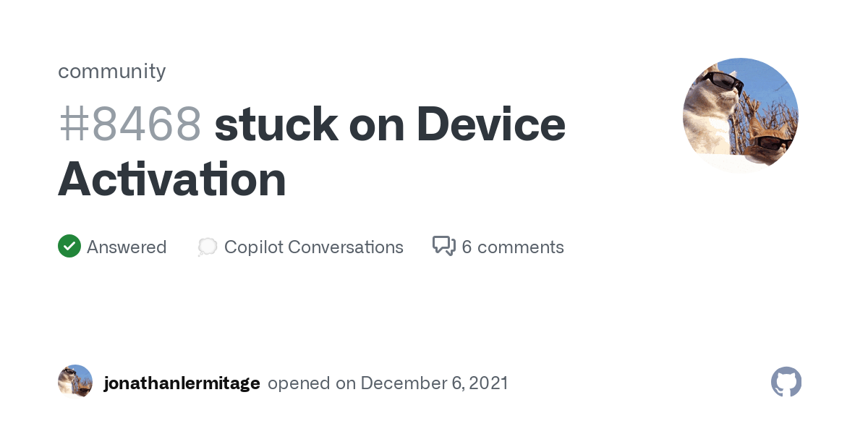Select the small jonathanlermitage avatar

75,382
